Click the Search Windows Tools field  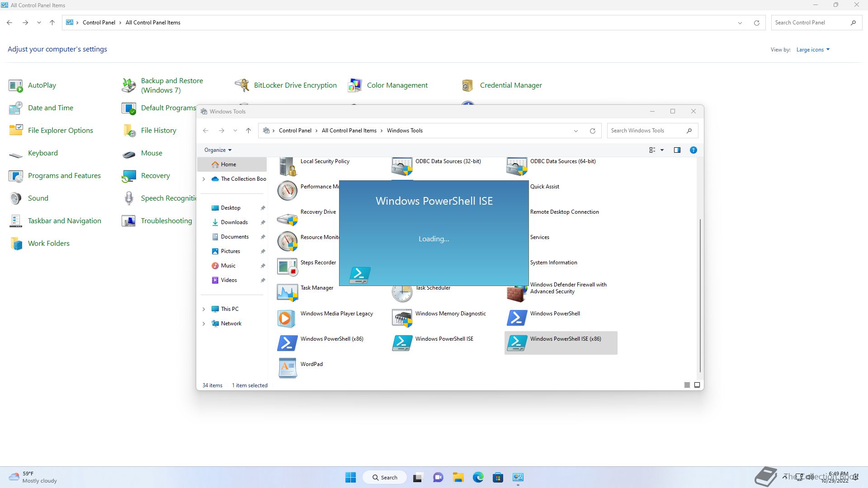652,131
